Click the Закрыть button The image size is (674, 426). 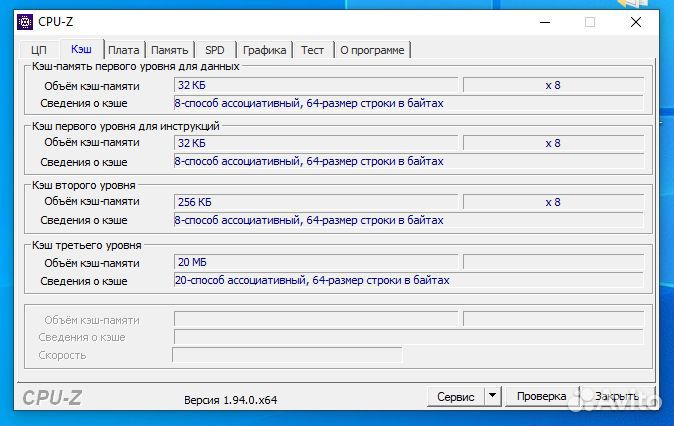[617, 396]
